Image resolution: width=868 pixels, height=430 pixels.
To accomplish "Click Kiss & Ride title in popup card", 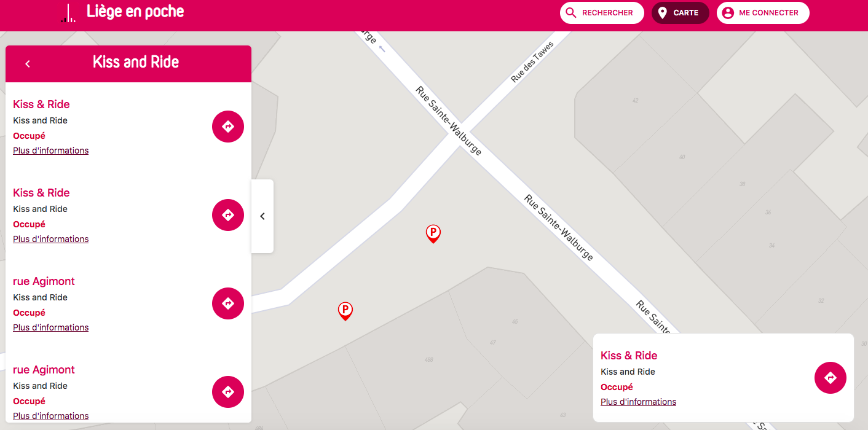I will point(629,356).
